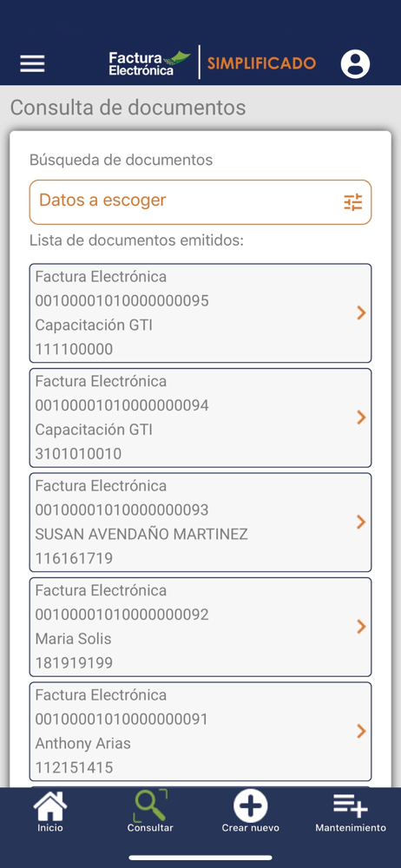Screen dimensions: 401x868
Task: Expand Maria Solis invoice chevron
Action: pyautogui.click(x=361, y=627)
